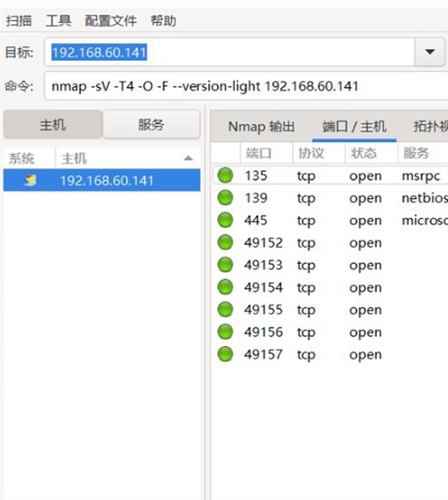Open the 扫描 menu
Screen dimensions: 448x500
[x=19, y=21]
